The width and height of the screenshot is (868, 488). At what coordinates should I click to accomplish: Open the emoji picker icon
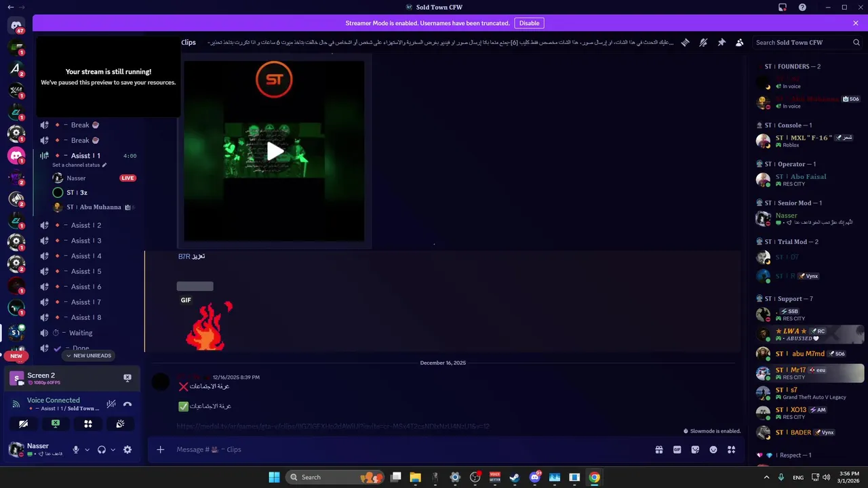pos(713,449)
